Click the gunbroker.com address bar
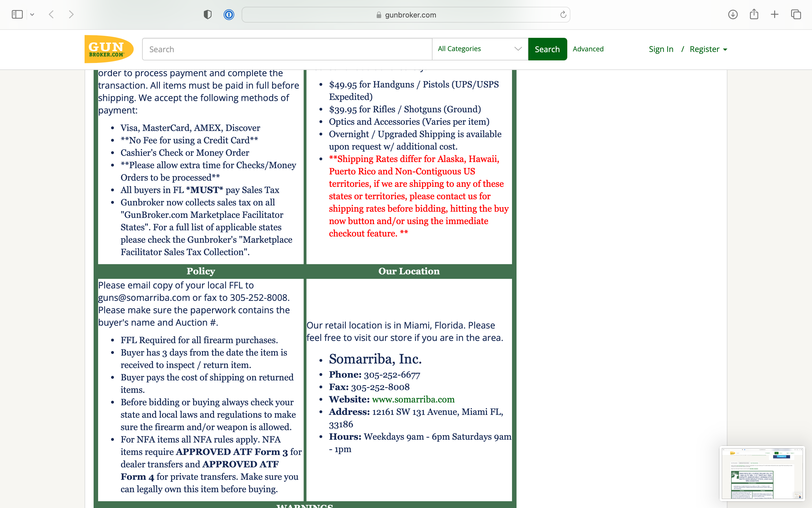The height and width of the screenshot is (508, 812). (406, 15)
